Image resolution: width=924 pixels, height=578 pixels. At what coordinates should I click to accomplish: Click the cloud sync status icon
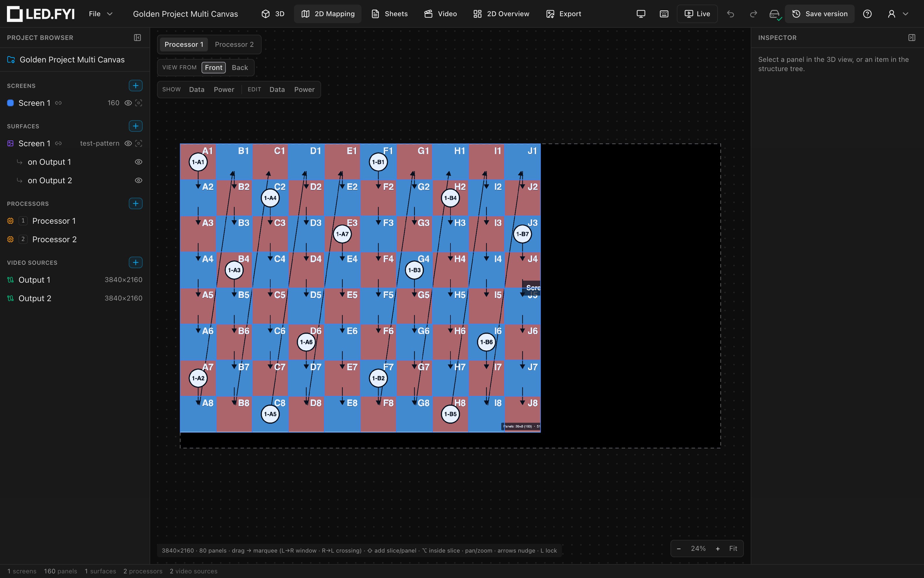(x=775, y=14)
